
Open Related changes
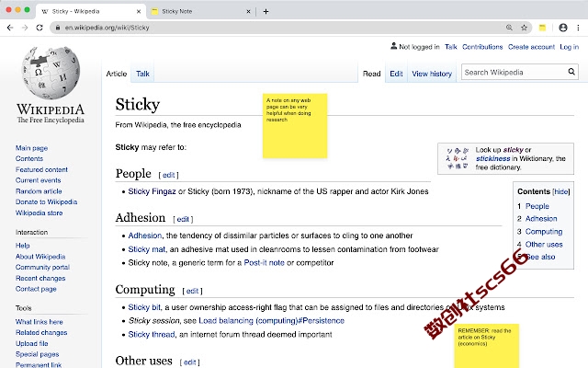41,332
